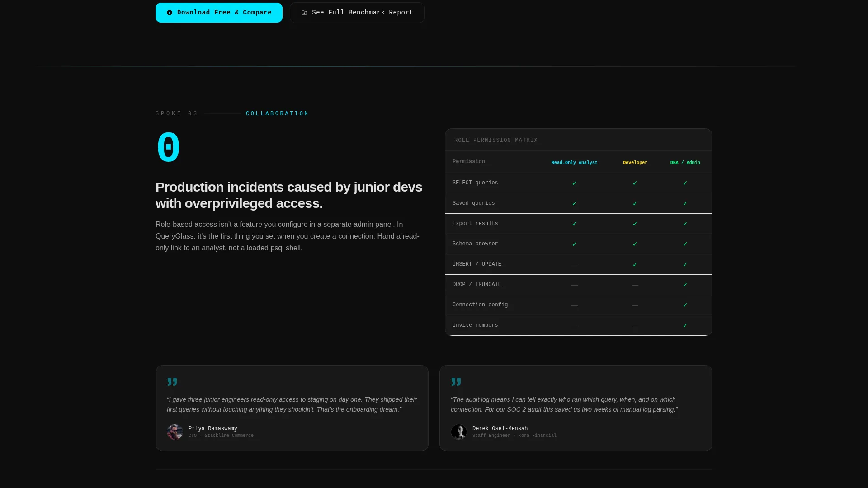Screen dimensions: 868x488
Task: Click the quote mark icon in Derek's testimonial
Action: 456,382
